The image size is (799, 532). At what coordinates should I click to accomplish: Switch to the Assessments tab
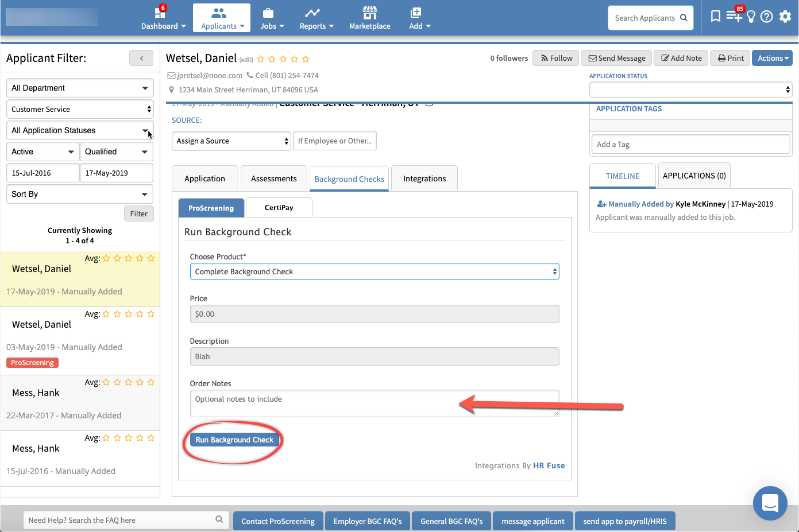pos(273,178)
